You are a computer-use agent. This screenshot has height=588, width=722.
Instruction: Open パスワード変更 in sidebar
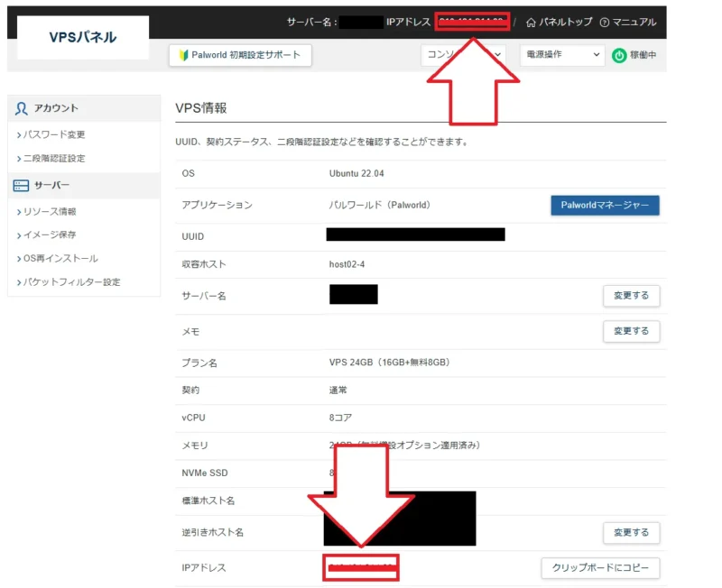click(x=54, y=134)
